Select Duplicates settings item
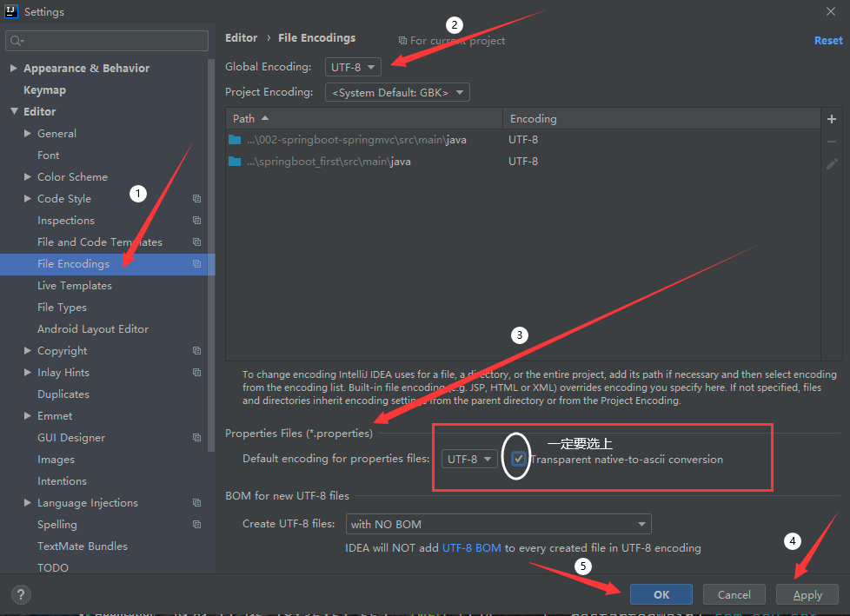Screen dimensions: 850x616 [x=63, y=394]
